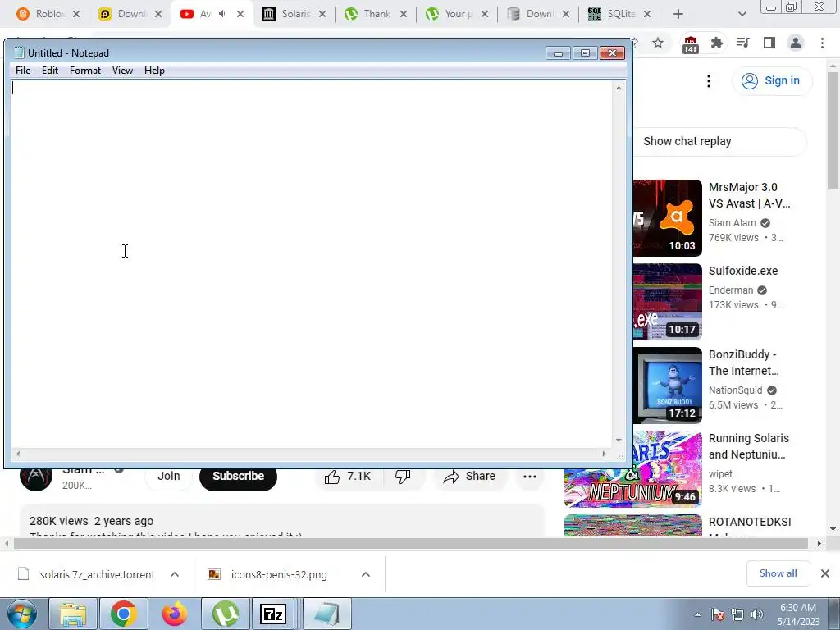
Task: Click the YouTube Sign in button
Action: click(771, 81)
